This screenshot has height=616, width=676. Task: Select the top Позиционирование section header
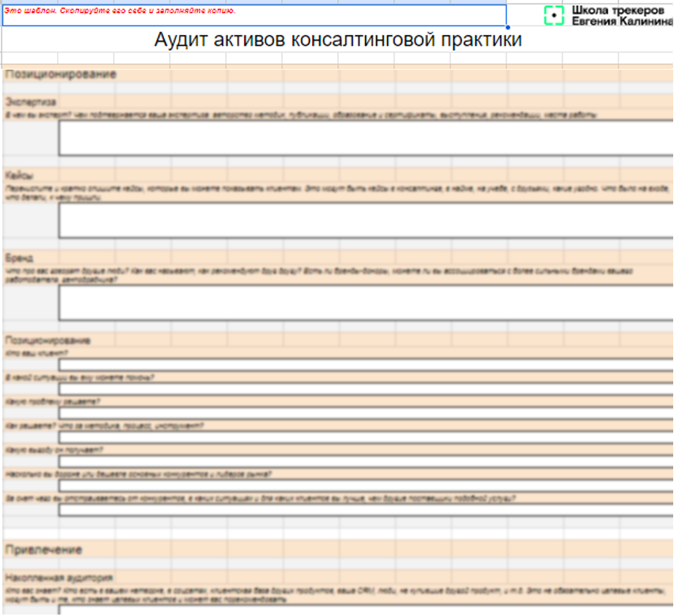click(x=60, y=74)
